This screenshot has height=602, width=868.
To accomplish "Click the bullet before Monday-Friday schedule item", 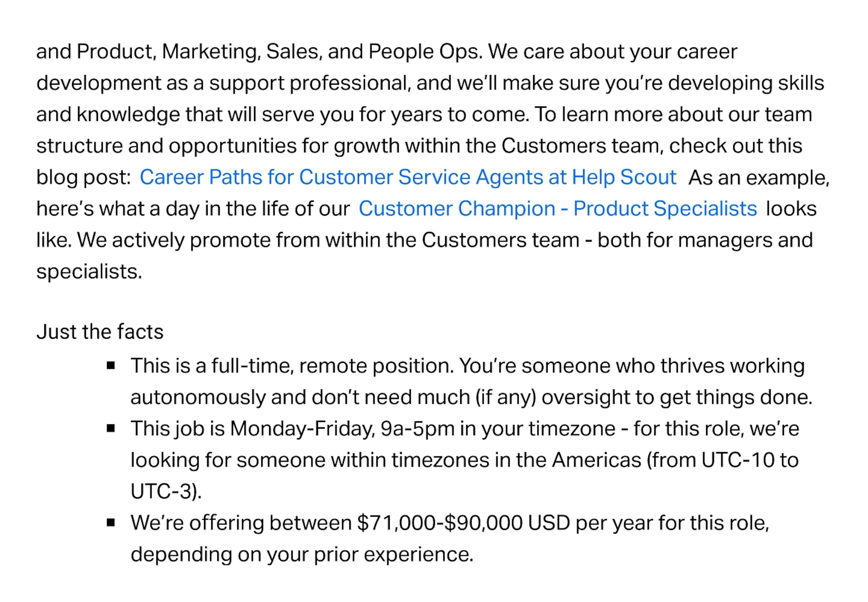I will (x=111, y=429).
